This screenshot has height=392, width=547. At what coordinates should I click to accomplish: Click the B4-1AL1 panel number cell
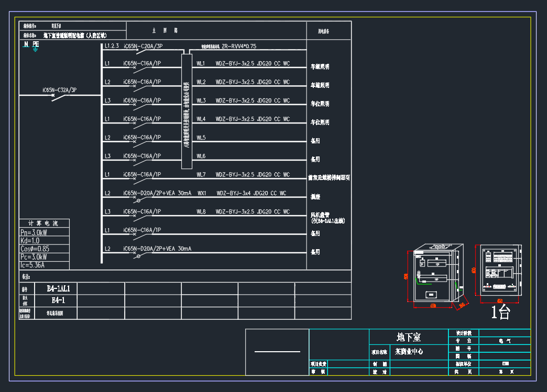pos(58,288)
